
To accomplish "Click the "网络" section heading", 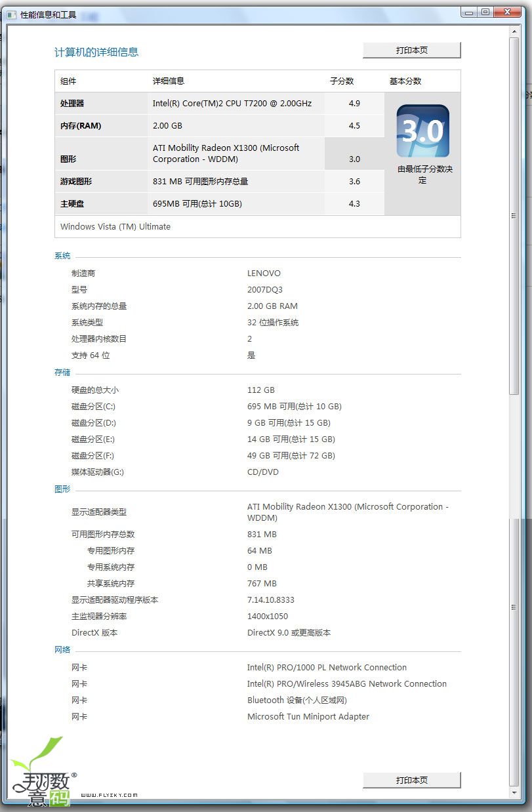I will tap(62, 650).
